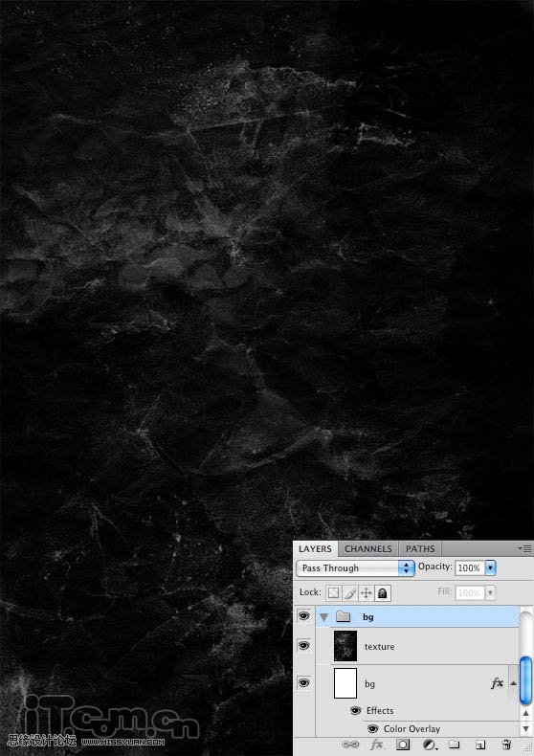Open the Pass Through blend mode dropdown
This screenshot has height=756, width=534.
(x=355, y=568)
